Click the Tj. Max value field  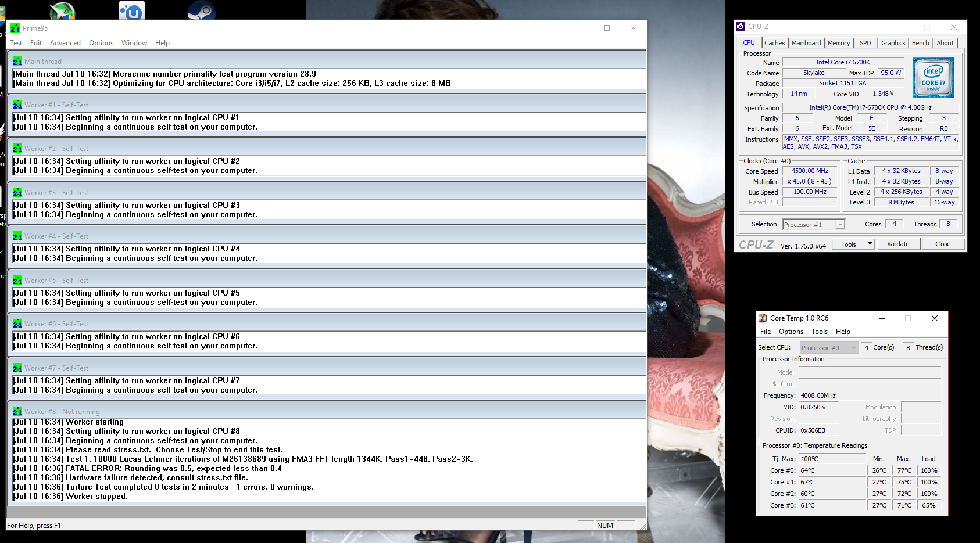pos(832,459)
